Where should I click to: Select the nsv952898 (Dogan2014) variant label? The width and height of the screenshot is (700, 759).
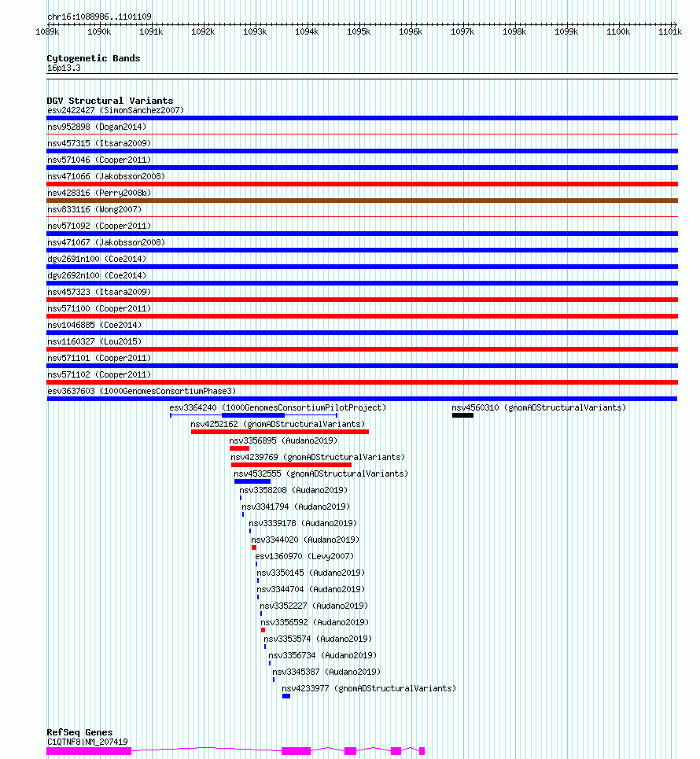tap(97, 127)
